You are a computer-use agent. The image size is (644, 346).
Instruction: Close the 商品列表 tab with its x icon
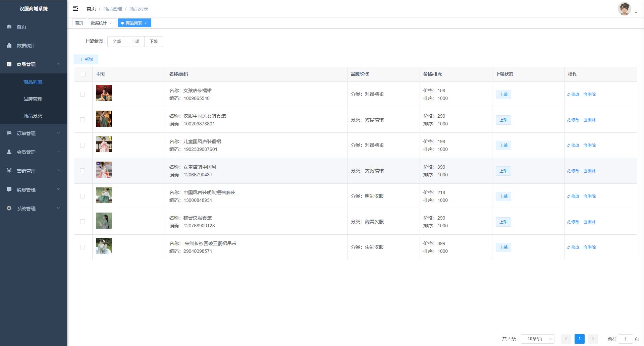click(x=146, y=23)
